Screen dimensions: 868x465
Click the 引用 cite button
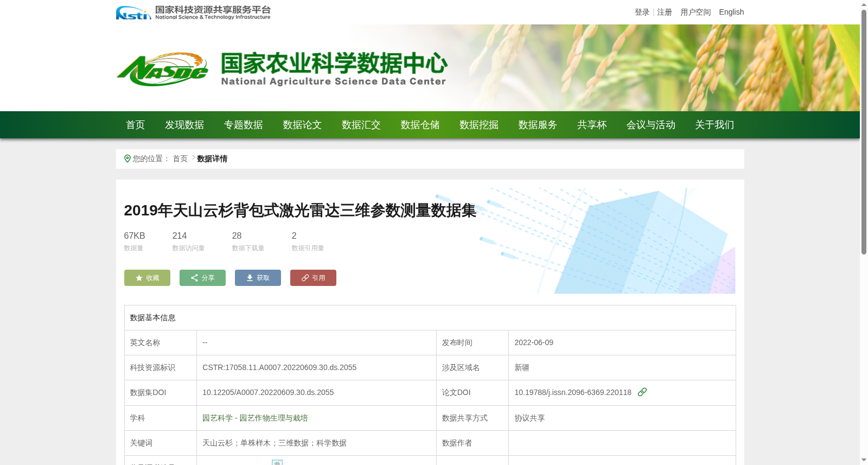click(313, 278)
